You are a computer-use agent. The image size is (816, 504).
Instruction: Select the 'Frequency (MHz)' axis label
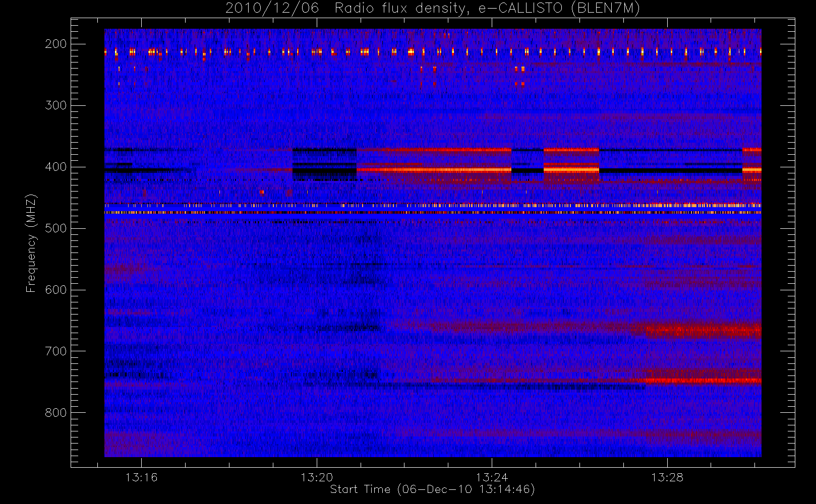pos(31,243)
